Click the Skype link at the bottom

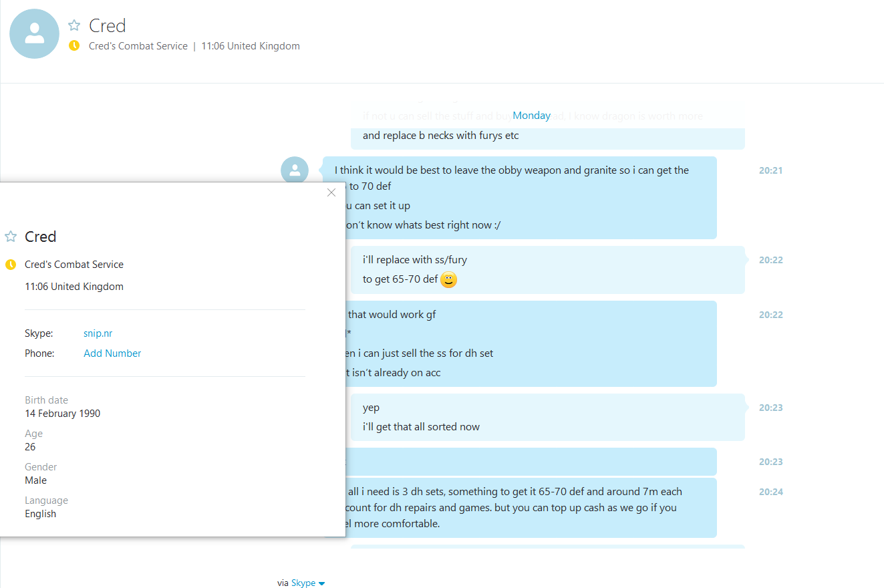point(303,583)
